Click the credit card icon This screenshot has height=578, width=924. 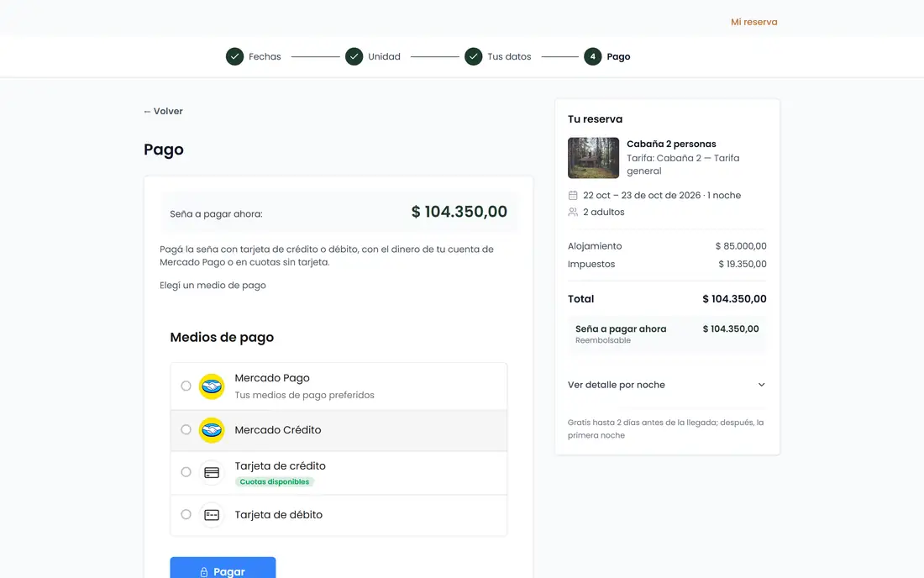click(x=212, y=472)
